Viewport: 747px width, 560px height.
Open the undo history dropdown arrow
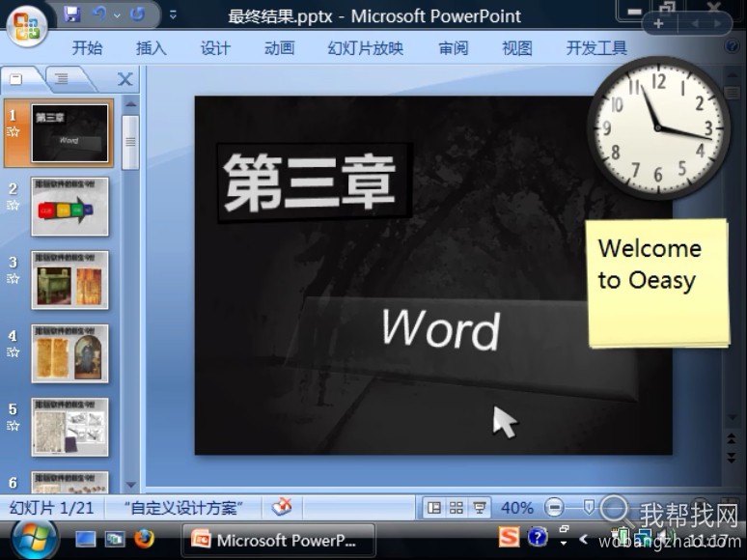pyautogui.click(x=117, y=15)
